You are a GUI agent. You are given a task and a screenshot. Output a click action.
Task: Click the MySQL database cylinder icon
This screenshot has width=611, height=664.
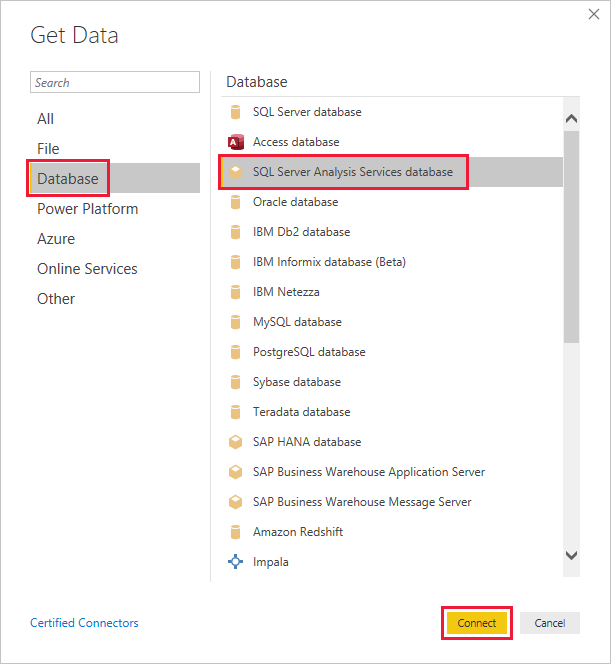coord(236,322)
